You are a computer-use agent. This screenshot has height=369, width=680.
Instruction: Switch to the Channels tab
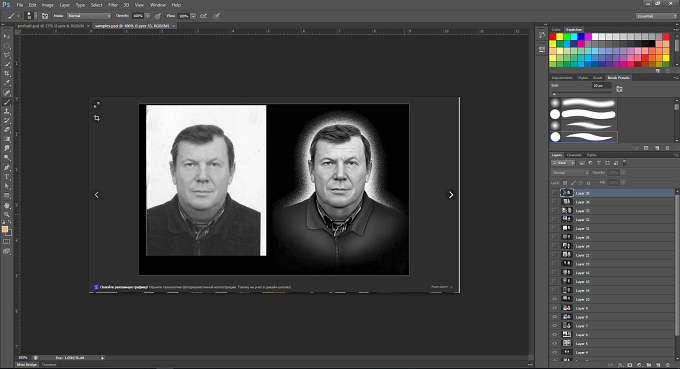[574, 155]
